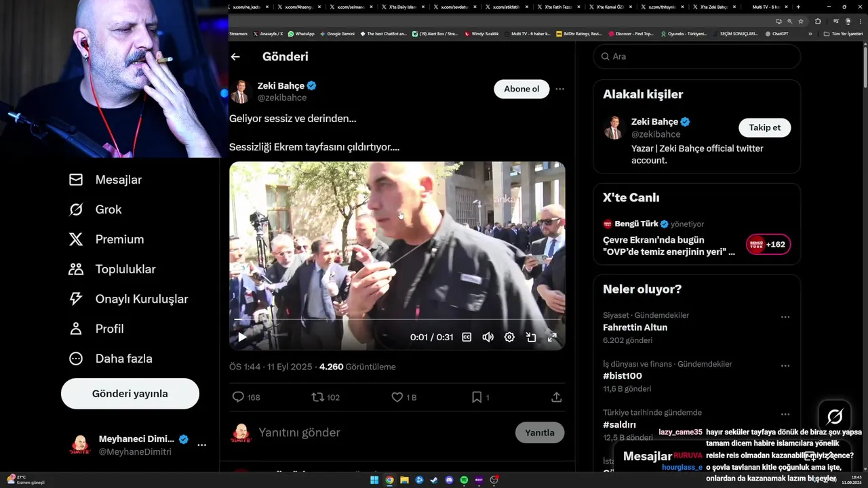Open File Explorer from the taskbar
Image resolution: width=868 pixels, height=488 pixels.
[404, 480]
